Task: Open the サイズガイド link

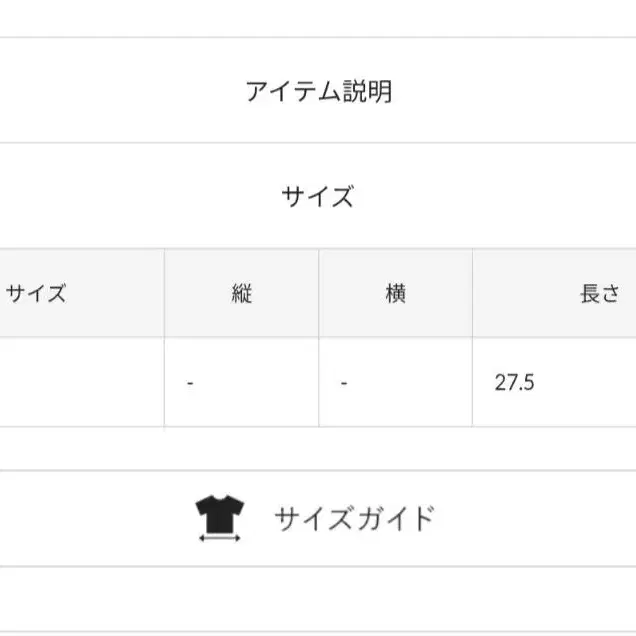Action: pyautogui.click(x=354, y=518)
